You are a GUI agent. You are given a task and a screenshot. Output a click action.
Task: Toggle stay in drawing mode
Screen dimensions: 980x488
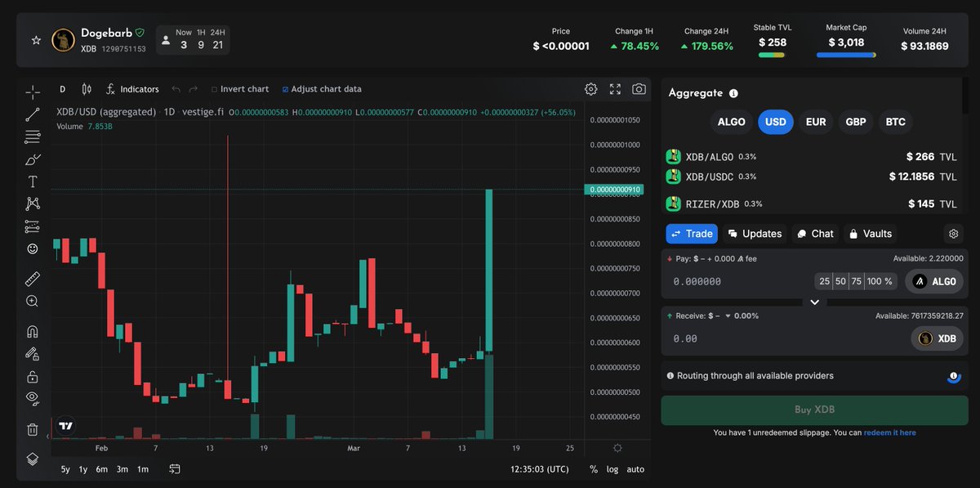(x=32, y=354)
